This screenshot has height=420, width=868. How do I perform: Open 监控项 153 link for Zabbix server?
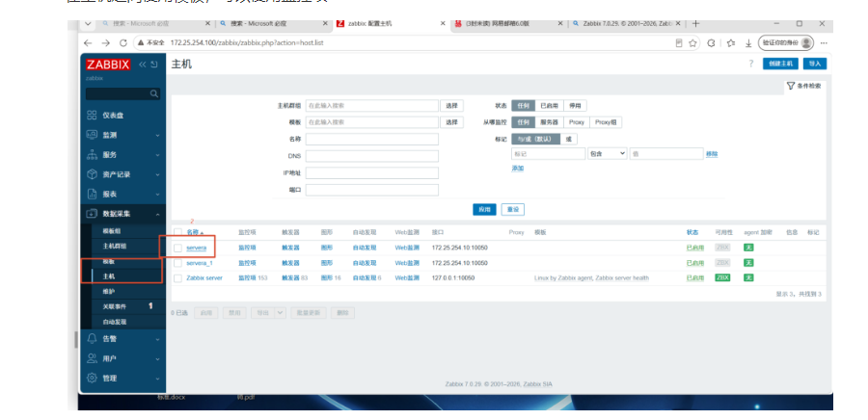pos(253,278)
